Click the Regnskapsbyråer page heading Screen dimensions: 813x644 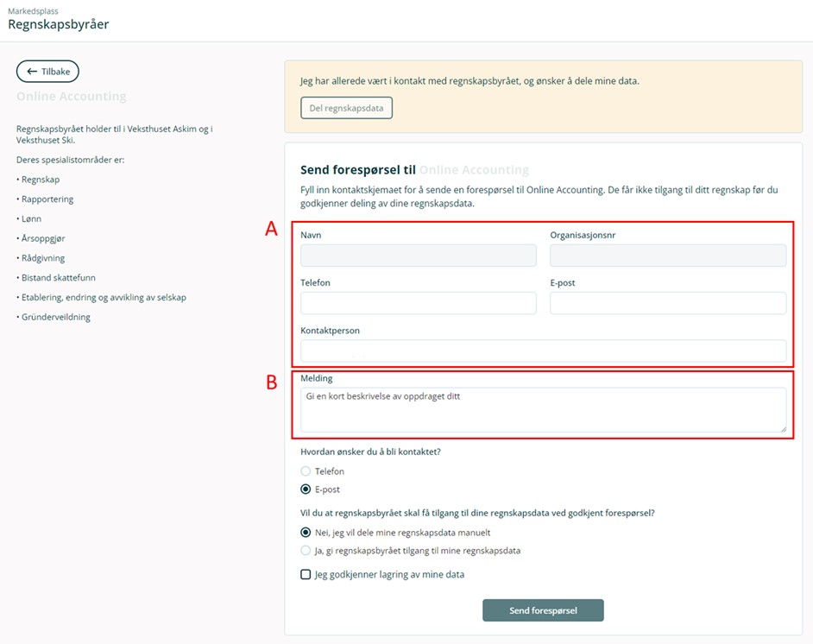58,25
